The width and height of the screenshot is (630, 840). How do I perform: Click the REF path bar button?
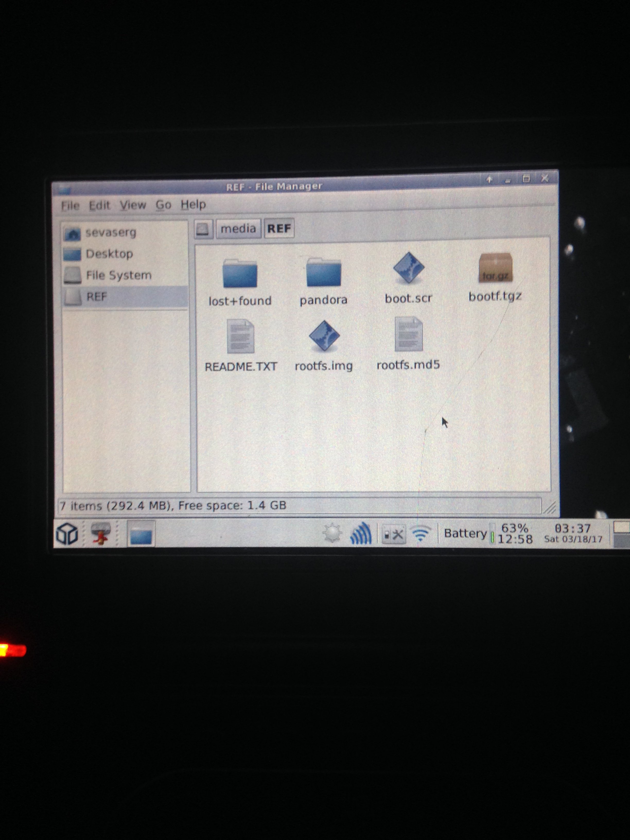pos(279,229)
